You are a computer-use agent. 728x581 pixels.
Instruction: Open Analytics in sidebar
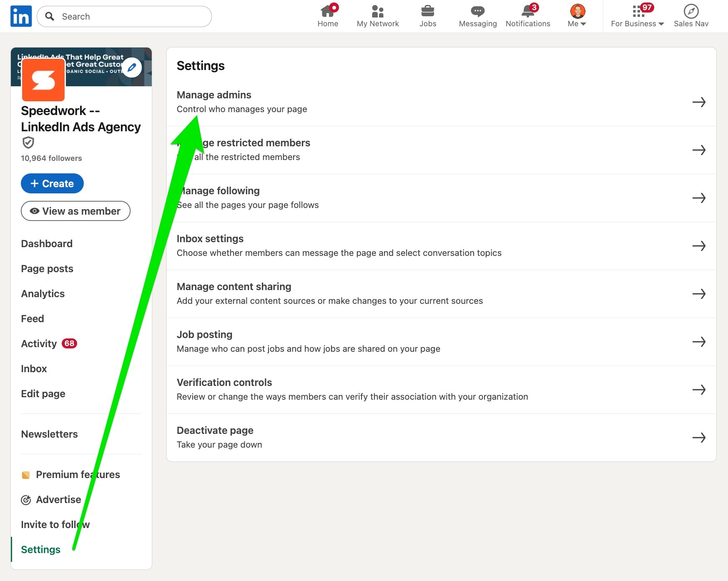click(43, 293)
